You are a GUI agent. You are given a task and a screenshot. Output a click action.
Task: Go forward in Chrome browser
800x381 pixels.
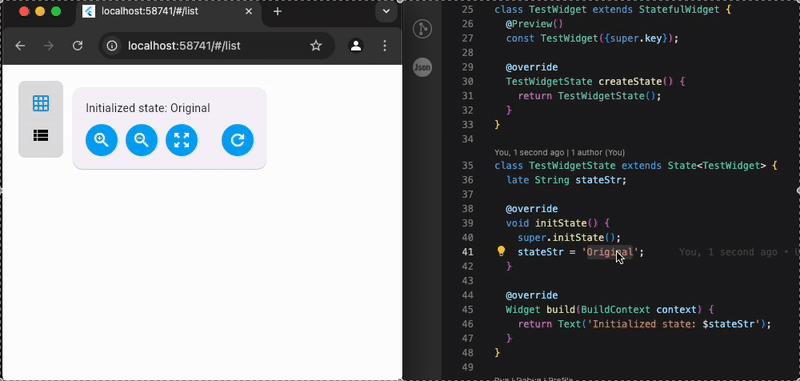pos(49,46)
